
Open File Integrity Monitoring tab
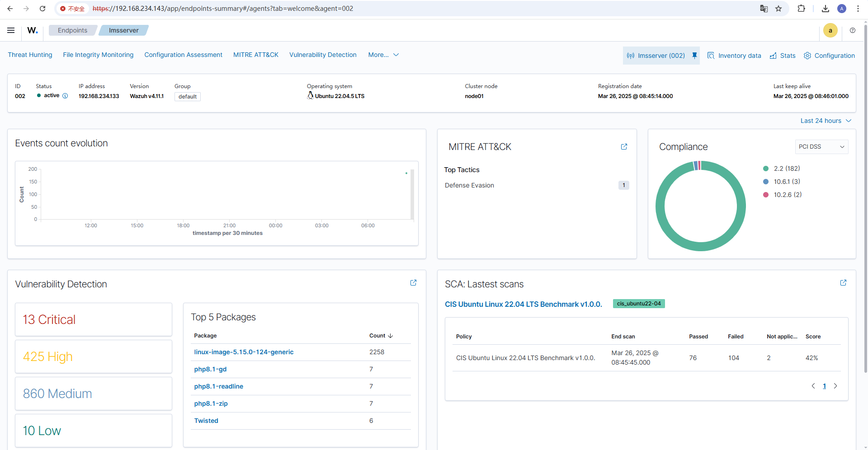98,55
